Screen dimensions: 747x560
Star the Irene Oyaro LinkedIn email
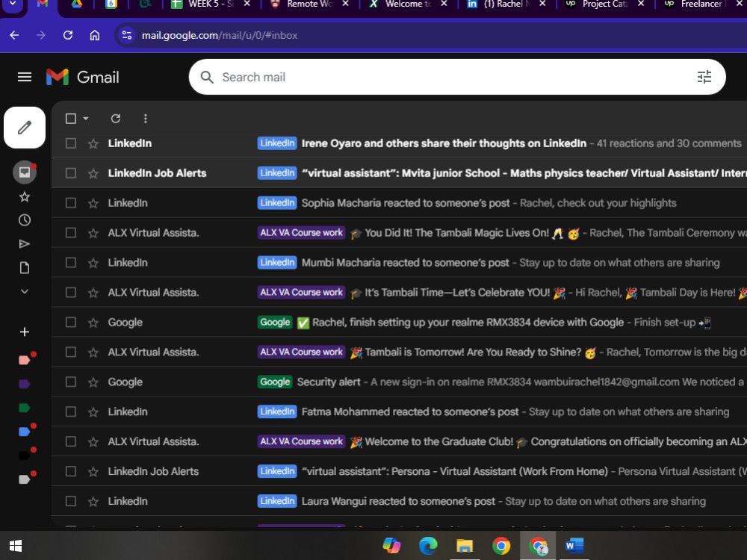tap(93, 144)
